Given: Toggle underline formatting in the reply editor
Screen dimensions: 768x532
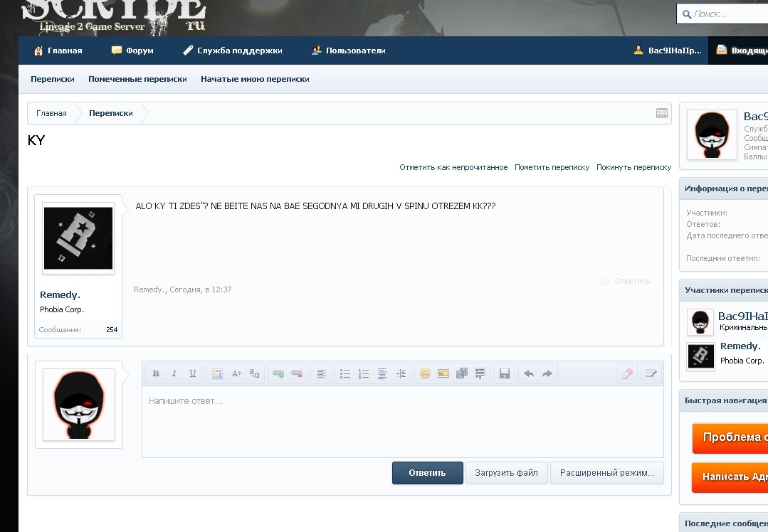Looking at the screenshot, I should click(193, 374).
